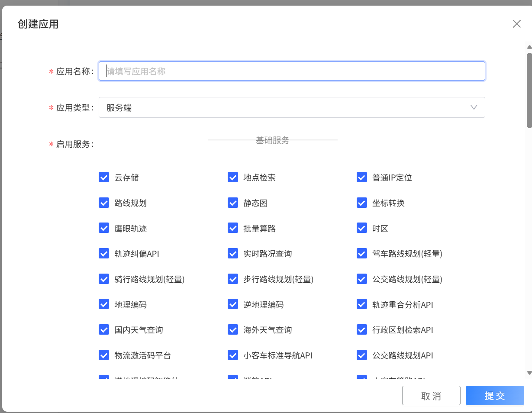Toggle the 坐标转换 checkbox
Viewport: 532px width, 413px height.
pyautogui.click(x=361, y=203)
